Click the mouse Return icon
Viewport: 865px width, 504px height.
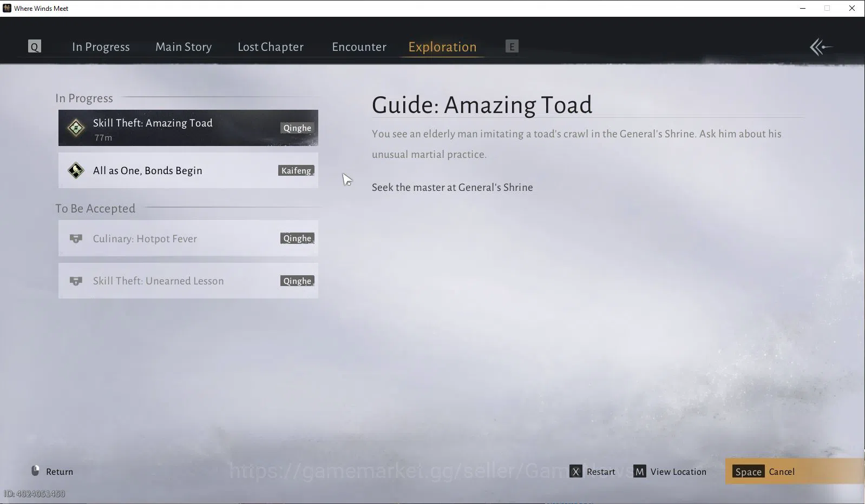35,471
